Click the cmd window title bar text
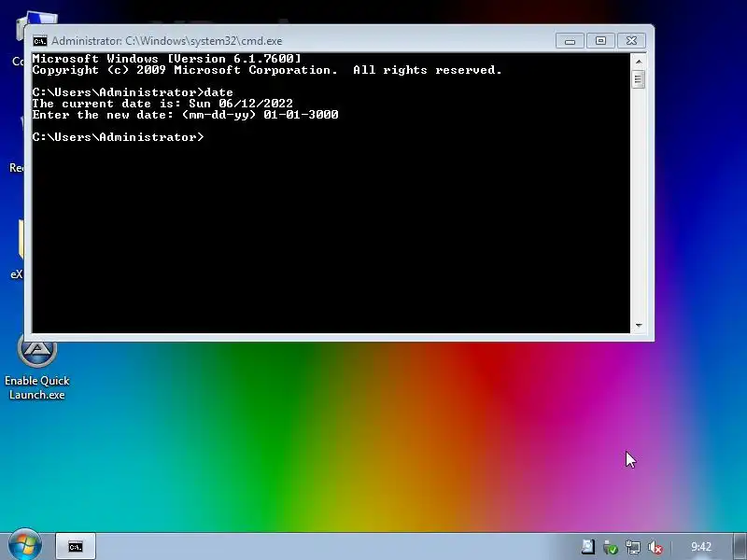The height and width of the screenshot is (560, 747). (x=167, y=41)
